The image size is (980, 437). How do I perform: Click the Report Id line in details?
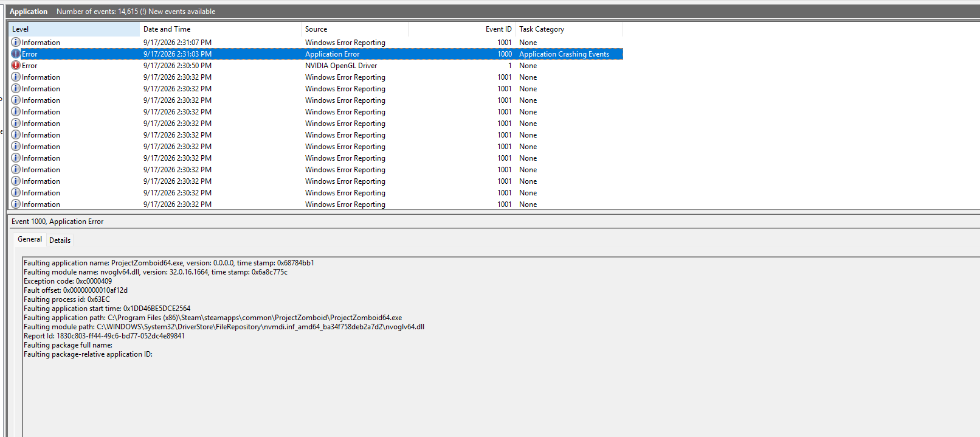click(x=104, y=336)
